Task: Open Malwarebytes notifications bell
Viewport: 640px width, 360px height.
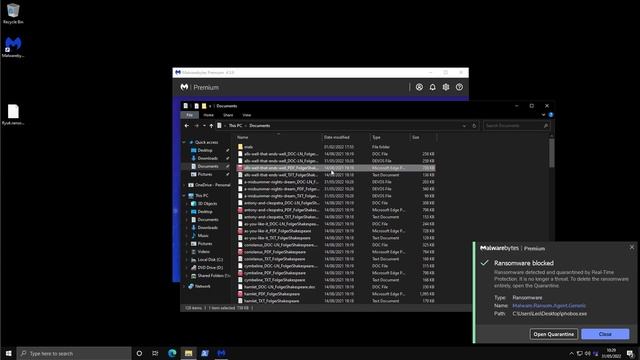Action: click(x=432, y=87)
